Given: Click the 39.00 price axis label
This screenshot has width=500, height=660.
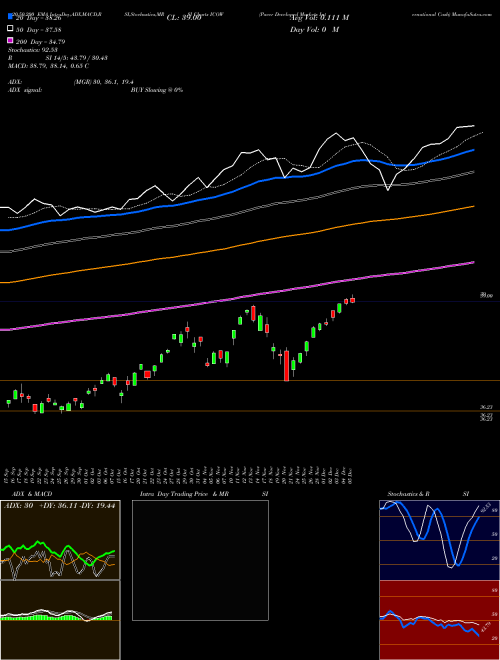Looking at the screenshot, I should point(487,295).
